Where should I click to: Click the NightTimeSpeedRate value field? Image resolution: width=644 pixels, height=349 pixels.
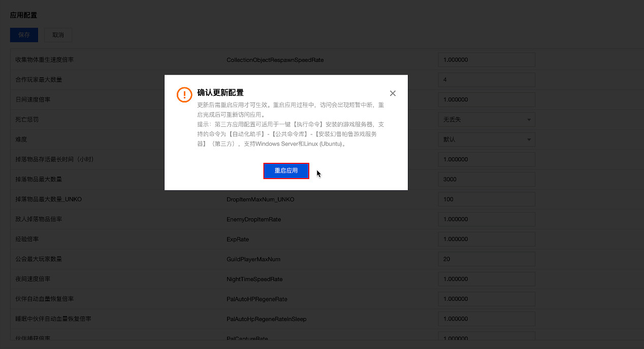[x=486, y=278]
